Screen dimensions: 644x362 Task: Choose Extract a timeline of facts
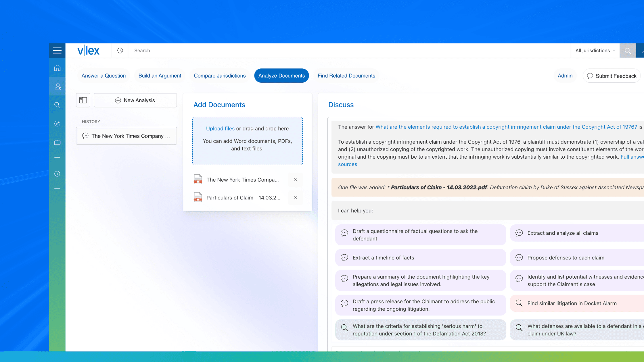click(421, 258)
